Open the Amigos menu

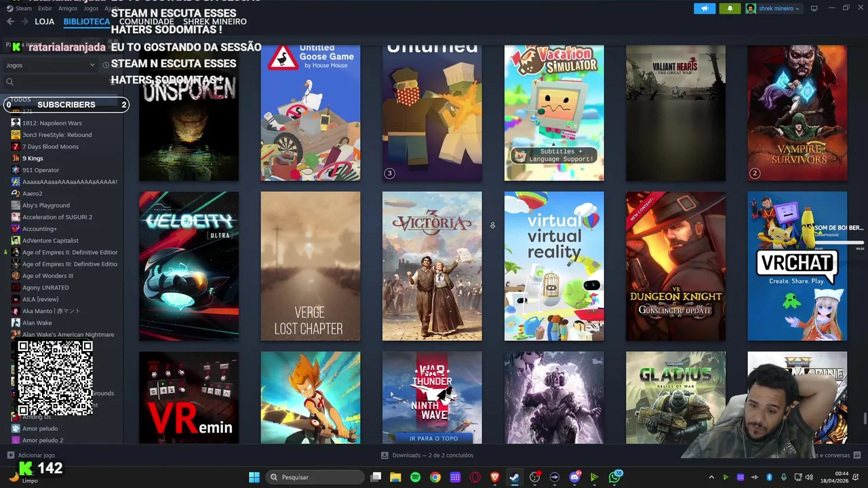coord(68,8)
